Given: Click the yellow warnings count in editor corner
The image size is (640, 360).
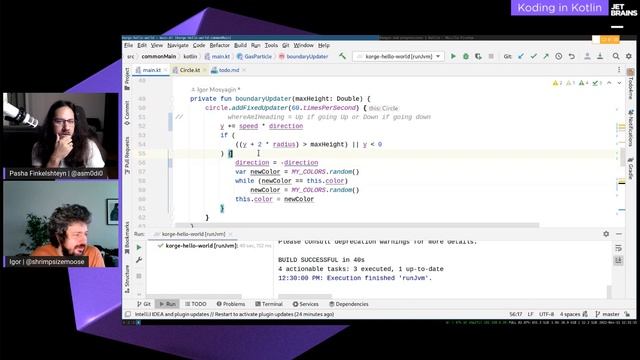Looking at the screenshot, I should (558, 83).
